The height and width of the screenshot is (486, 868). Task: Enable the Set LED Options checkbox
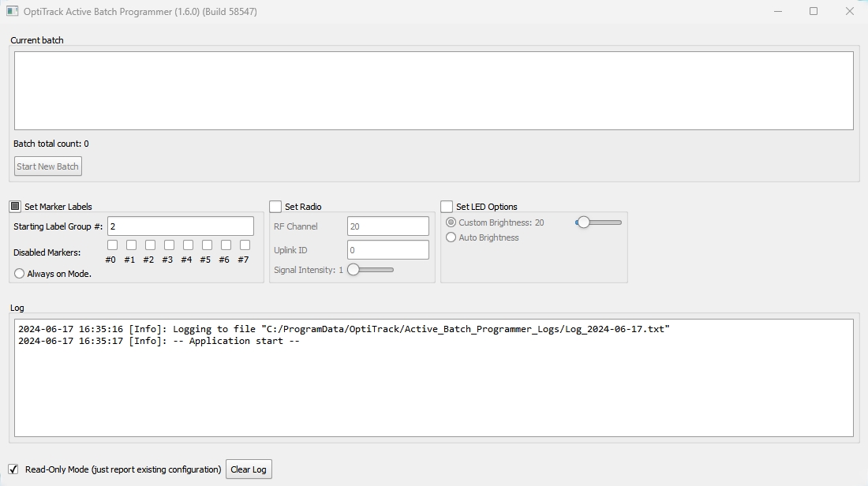click(447, 207)
